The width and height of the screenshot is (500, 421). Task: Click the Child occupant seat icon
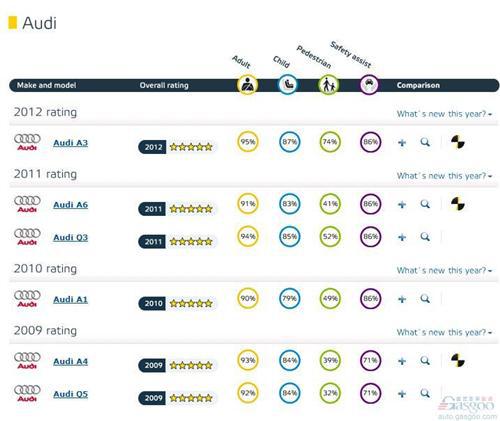pos(288,85)
